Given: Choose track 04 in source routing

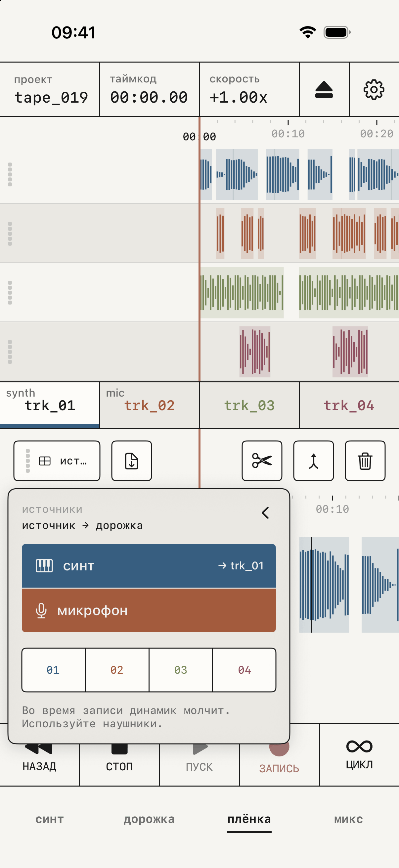Looking at the screenshot, I should [x=244, y=670].
